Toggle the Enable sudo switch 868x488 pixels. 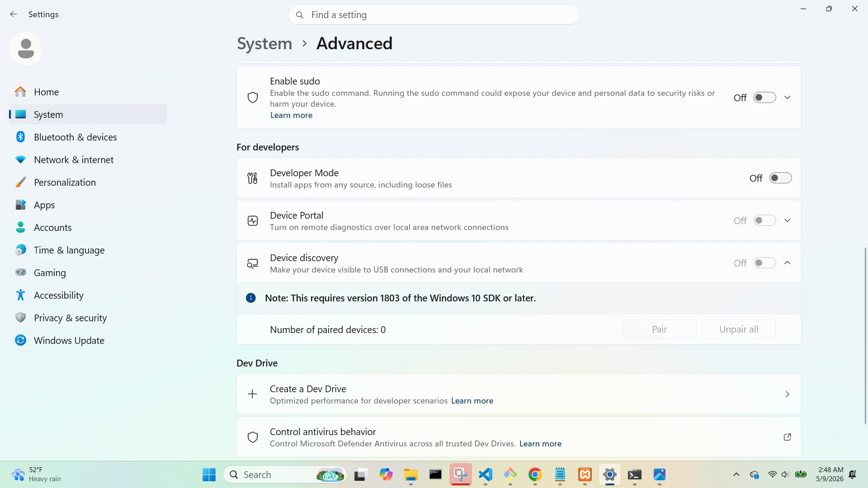tap(764, 98)
